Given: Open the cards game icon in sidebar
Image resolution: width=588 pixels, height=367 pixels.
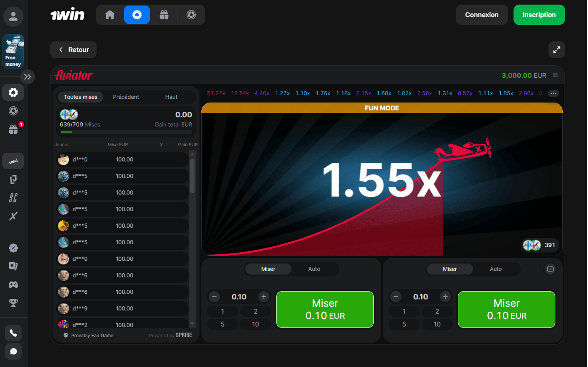Looking at the screenshot, I should pyautogui.click(x=13, y=179).
